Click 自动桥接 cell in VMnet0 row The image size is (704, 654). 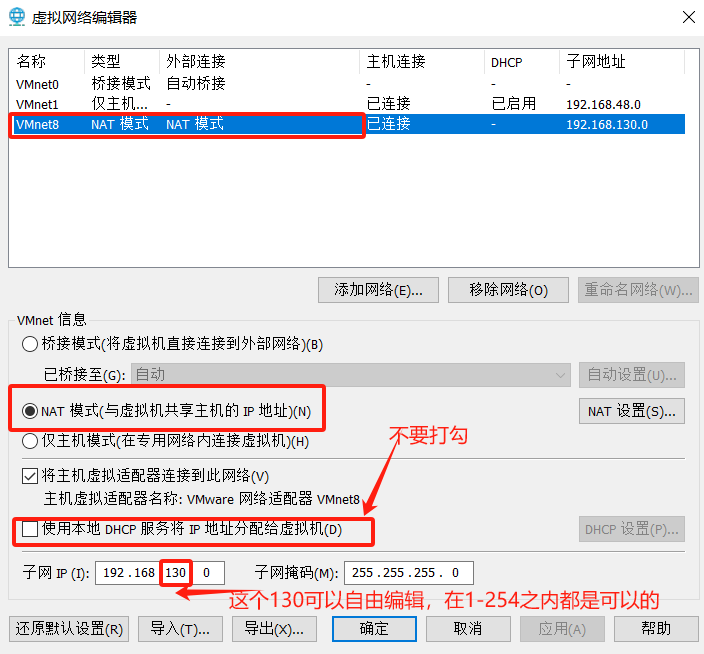coord(196,83)
